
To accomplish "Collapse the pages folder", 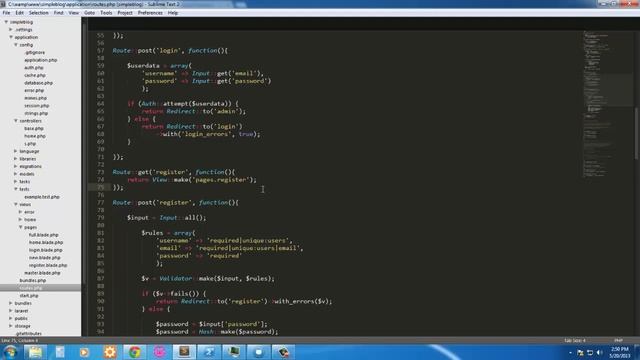I will click(x=21, y=227).
